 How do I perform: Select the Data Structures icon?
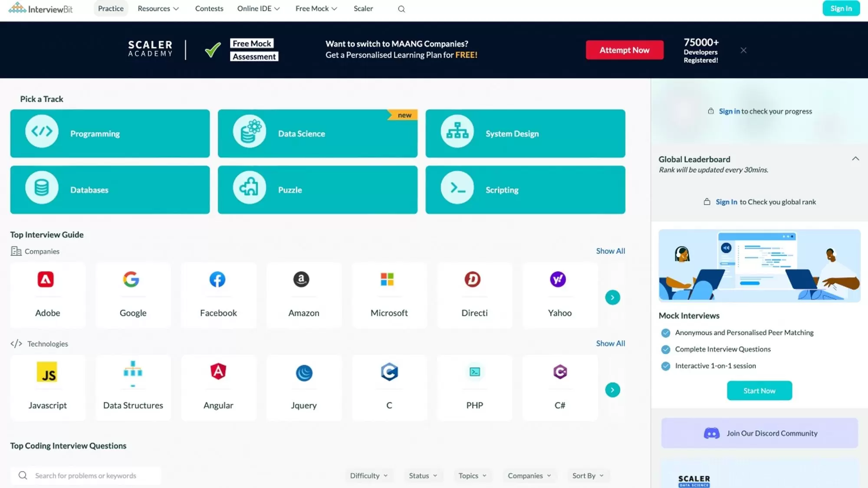click(133, 373)
